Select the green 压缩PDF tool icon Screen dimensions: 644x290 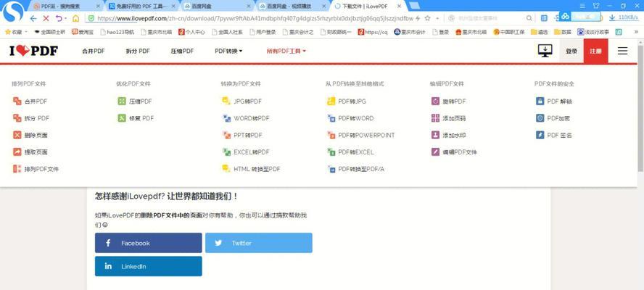[122, 101]
